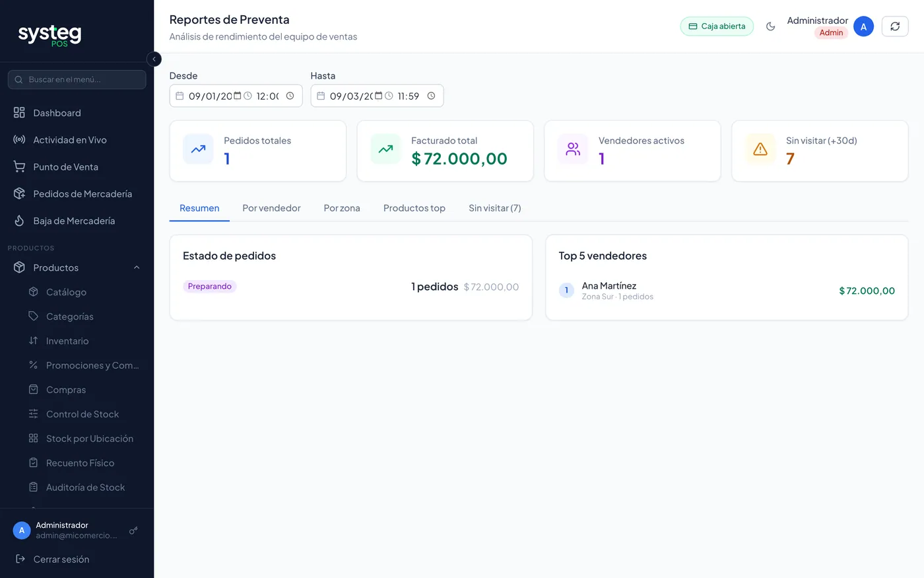Open the Desde time picker clock icon
The height and width of the screenshot is (578, 924).
(290, 96)
